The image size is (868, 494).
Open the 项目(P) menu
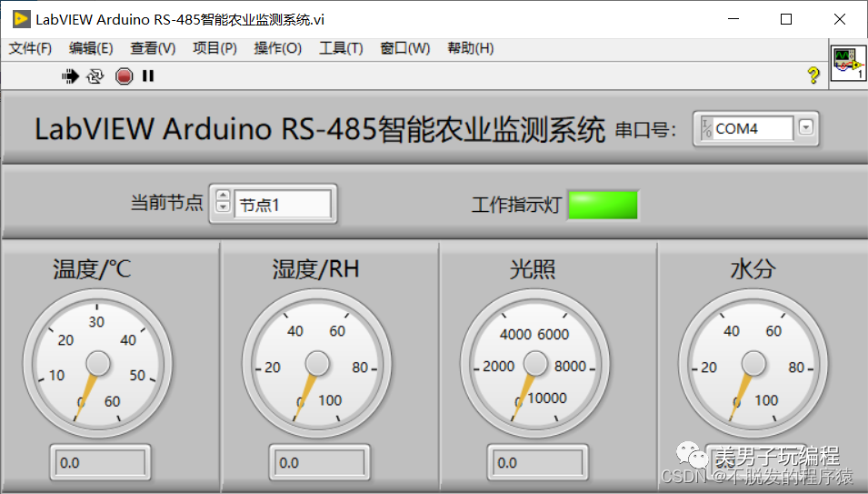[215, 48]
